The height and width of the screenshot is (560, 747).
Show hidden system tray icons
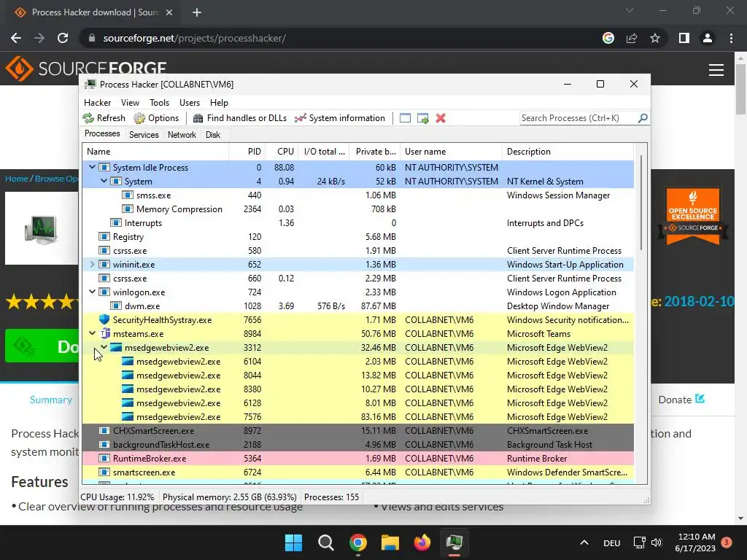(x=584, y=542)
